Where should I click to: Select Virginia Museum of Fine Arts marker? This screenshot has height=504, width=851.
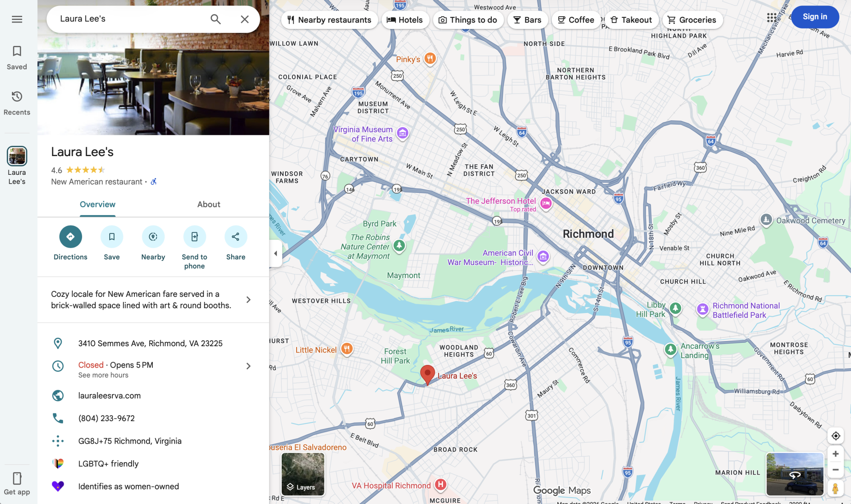[403, 133]
